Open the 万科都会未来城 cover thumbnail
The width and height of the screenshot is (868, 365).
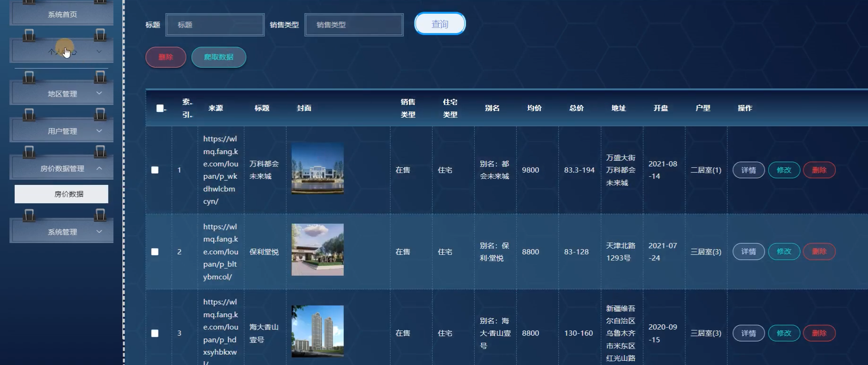317,168
